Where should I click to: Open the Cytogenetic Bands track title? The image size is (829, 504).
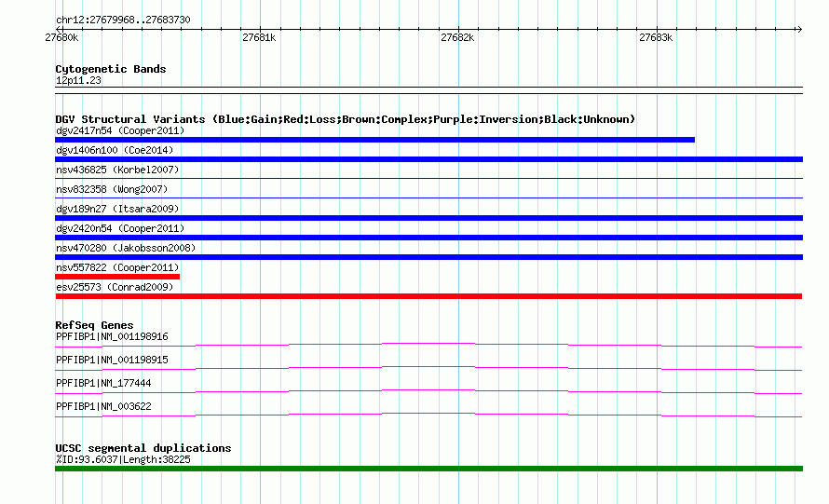click(111, 69)
